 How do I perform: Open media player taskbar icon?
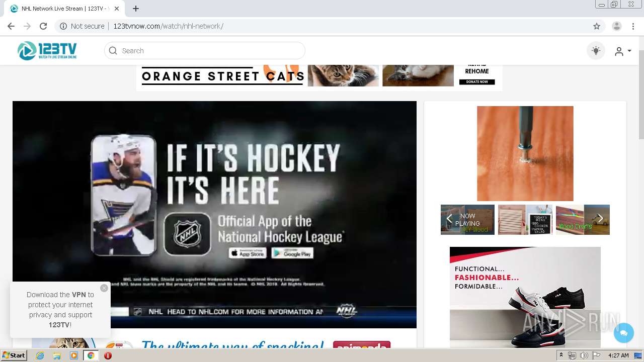(x=74, y=355)
